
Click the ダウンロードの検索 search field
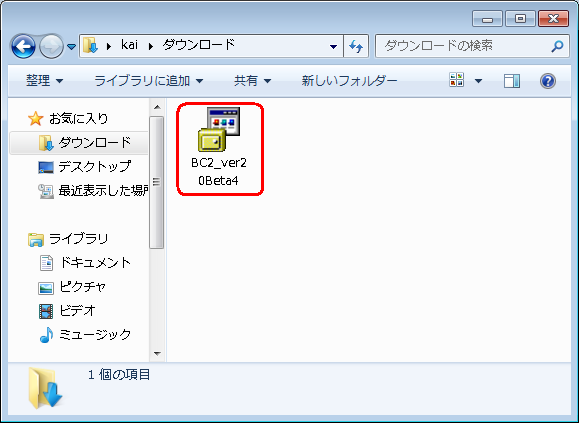[465, 46]
